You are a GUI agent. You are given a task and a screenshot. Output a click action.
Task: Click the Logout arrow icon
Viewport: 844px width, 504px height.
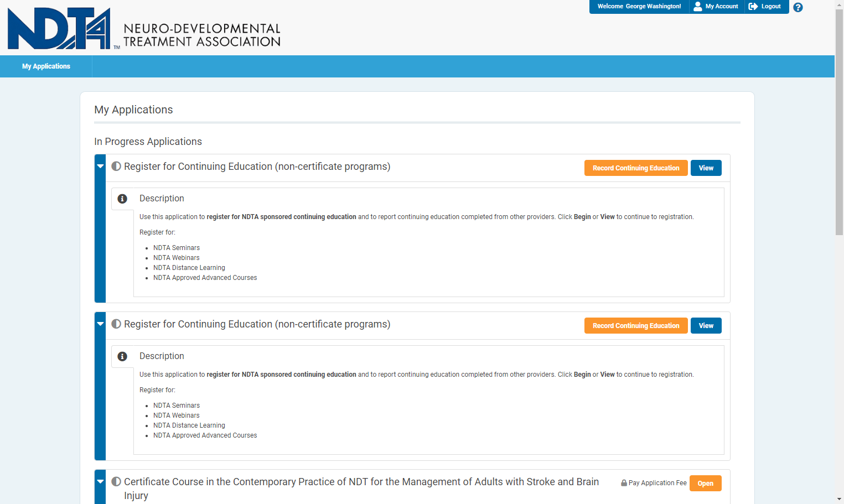coord(753,7)
